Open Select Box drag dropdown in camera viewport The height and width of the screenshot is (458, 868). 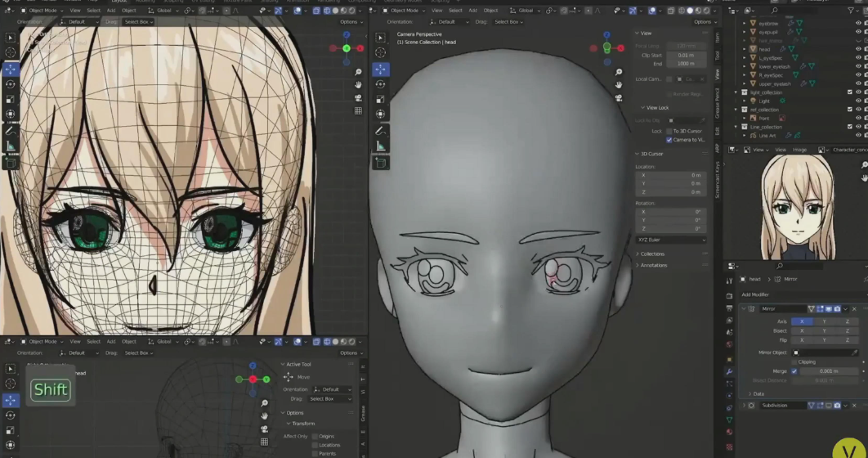click(508, 21)
